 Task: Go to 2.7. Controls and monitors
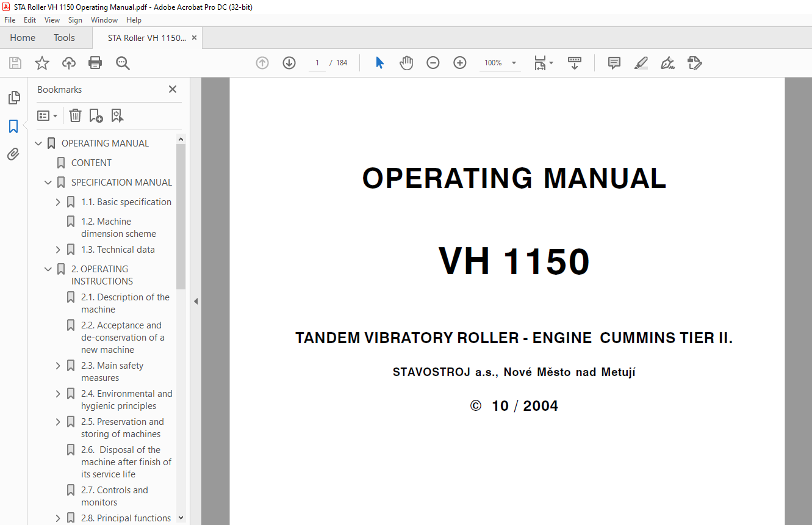pos(114,496)
